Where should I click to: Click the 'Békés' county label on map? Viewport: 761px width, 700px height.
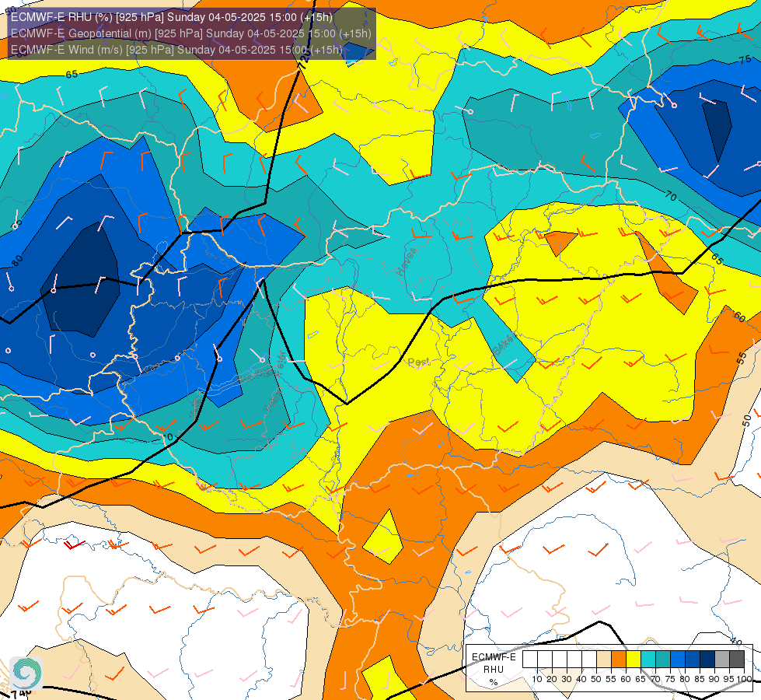tap(504, 344)
